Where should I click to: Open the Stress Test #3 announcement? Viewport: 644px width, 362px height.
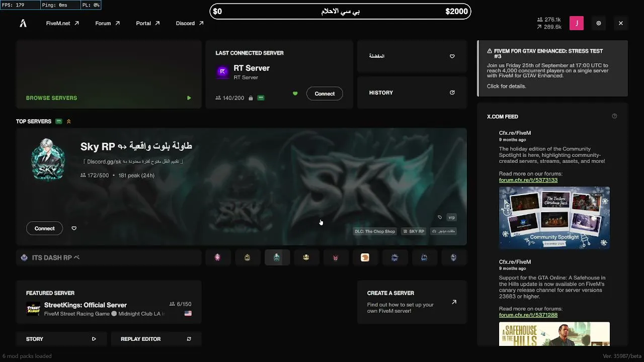(x=553, y=68)
